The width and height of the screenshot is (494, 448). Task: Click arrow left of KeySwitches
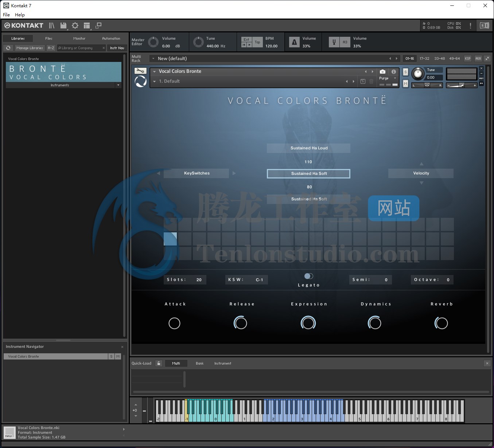coord(158,173)
